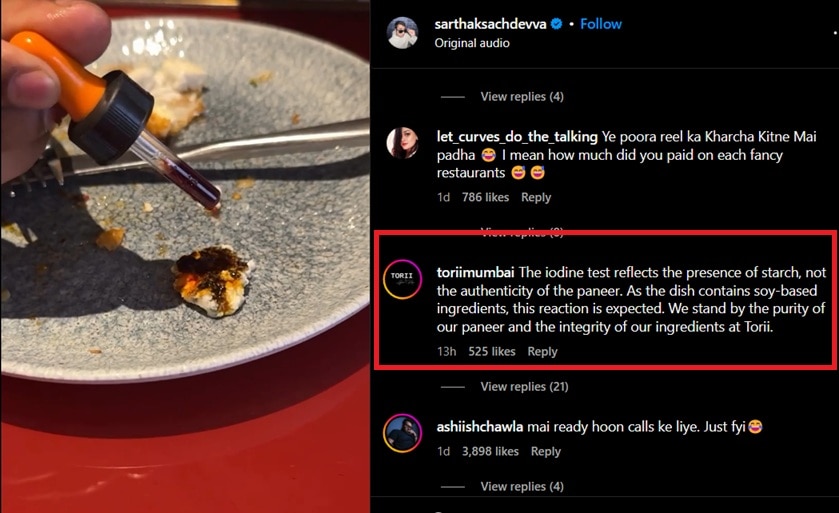
Task: Open let_curves_do_the_talking avatar
Action: tap(403, 143)
